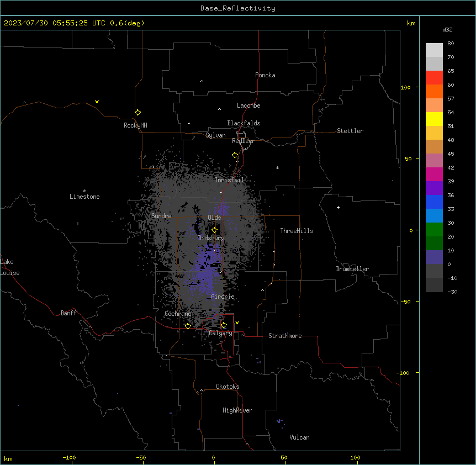Click the yellow diamond marker above RockyMH
Viewport: 476px width, 465px height.
click(x=137, y=113)
